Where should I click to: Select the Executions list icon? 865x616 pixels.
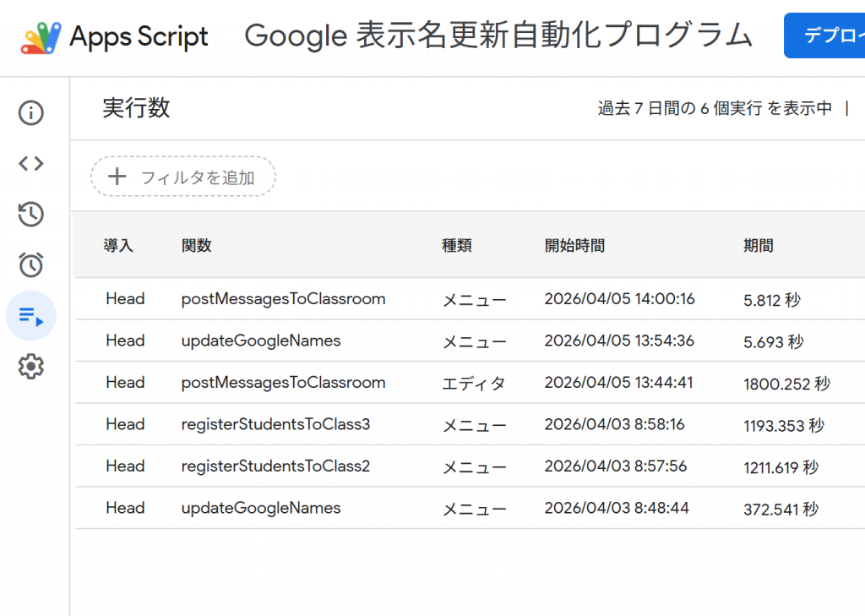point(31,316)
